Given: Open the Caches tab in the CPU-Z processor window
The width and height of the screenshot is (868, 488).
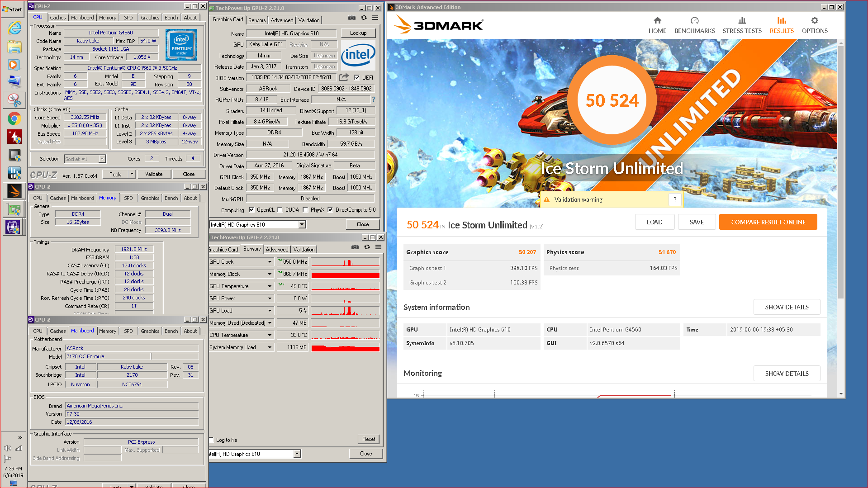Looking at the screenshot, I should coord(58,18).
